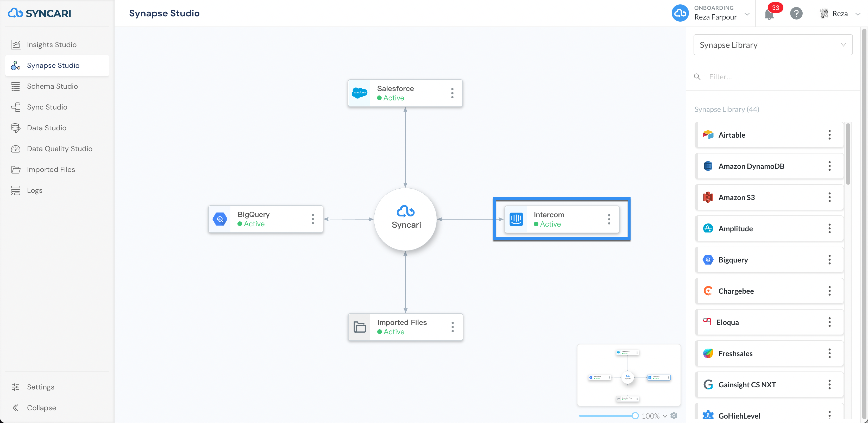Expand the Onboarding Reza Farpour account switcher
868x423 pixels.
pyautogui.click(x=710, y=13)
